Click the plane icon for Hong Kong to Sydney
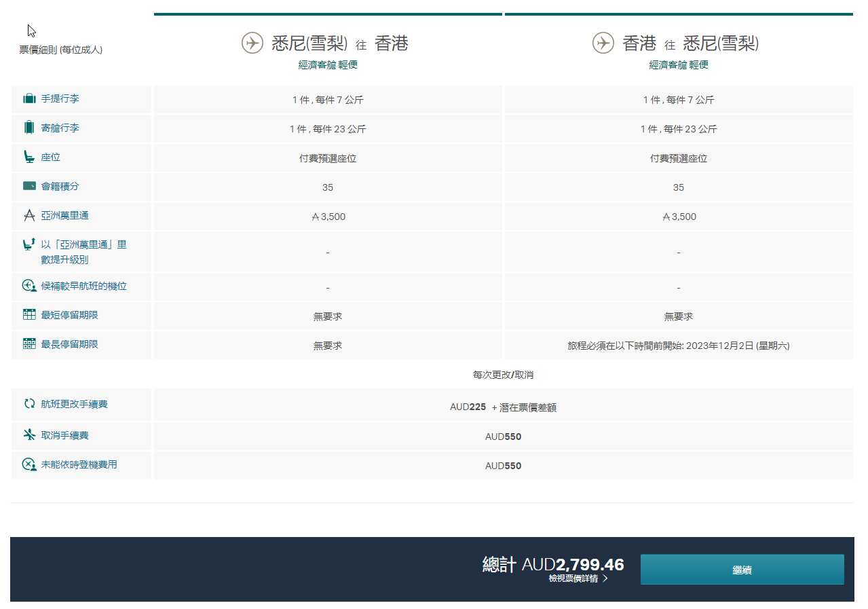The width and height of the screenshot is (868, 609). tap(603, 43)
